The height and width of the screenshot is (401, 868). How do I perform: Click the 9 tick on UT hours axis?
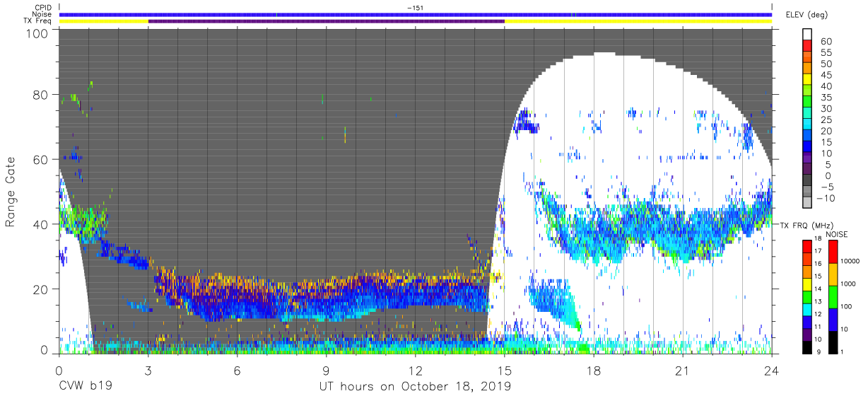pos(326,370)
